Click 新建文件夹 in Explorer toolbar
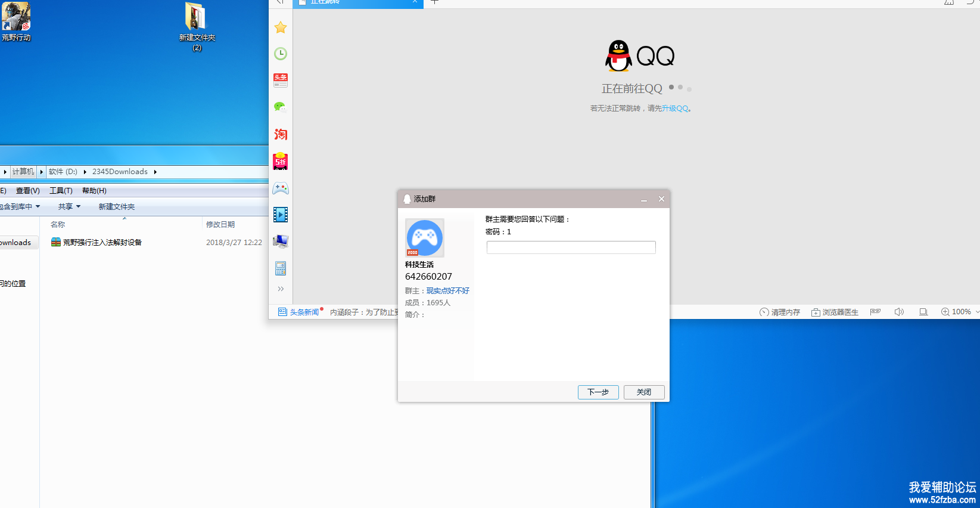Image resolution: width=980 pixels, height=508 pixels. [x=117, y=207]
